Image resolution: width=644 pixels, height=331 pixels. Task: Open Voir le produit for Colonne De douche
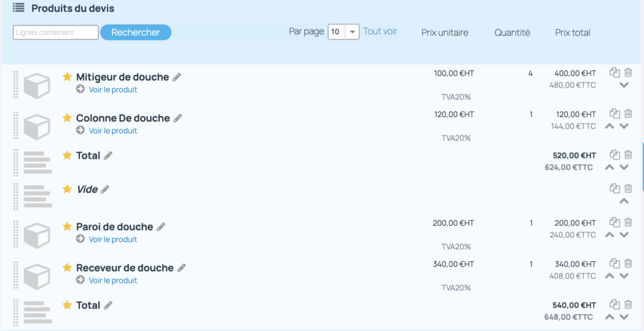pyautogui.click(x=113, y=131)
